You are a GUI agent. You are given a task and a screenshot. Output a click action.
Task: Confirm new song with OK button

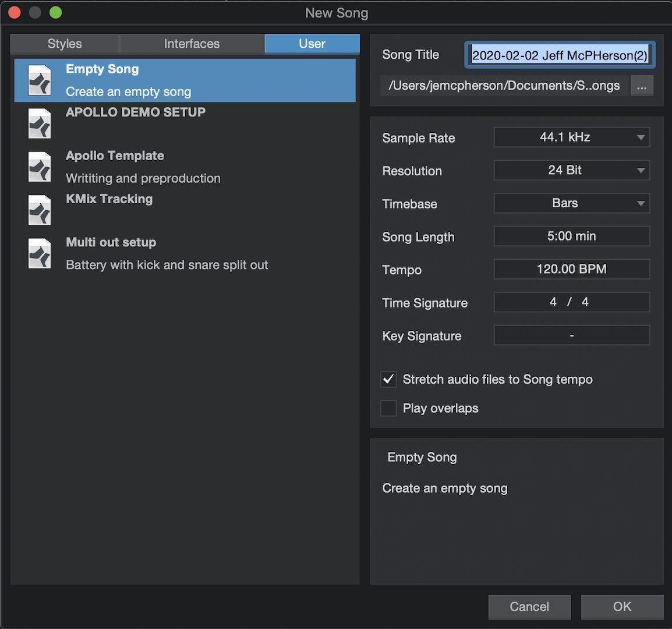pos(622,606)
